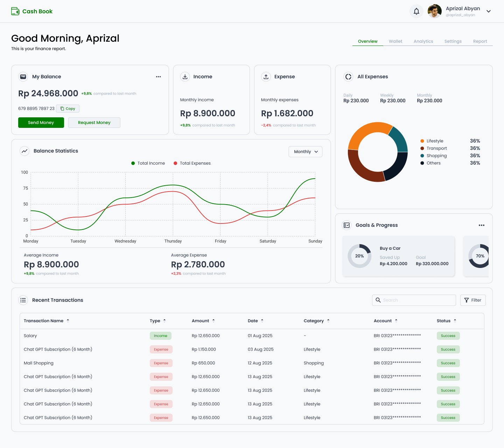The height and width of the screenshot is (448, 504).
Task: Select the Lifestyle legend entry
Action: [450, 141]
